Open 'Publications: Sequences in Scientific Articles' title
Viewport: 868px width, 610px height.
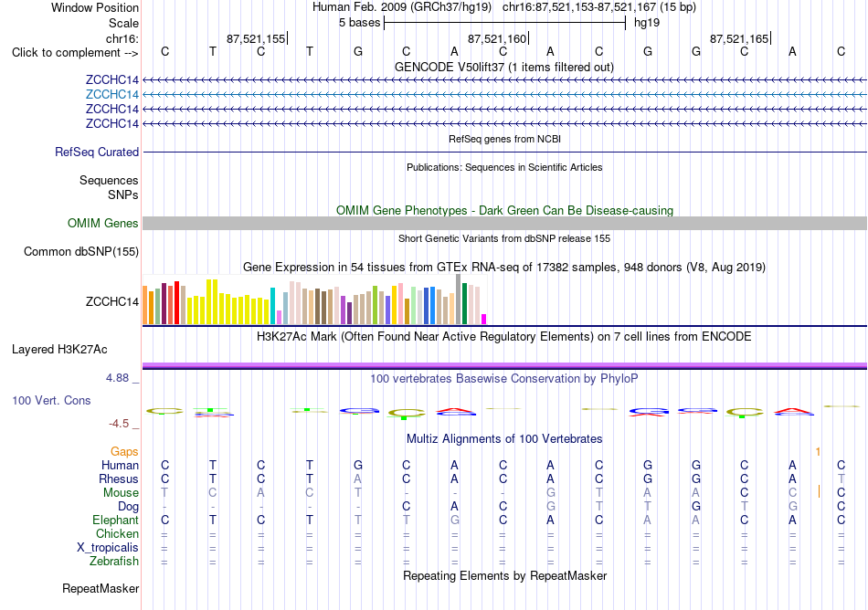point(504,168)
